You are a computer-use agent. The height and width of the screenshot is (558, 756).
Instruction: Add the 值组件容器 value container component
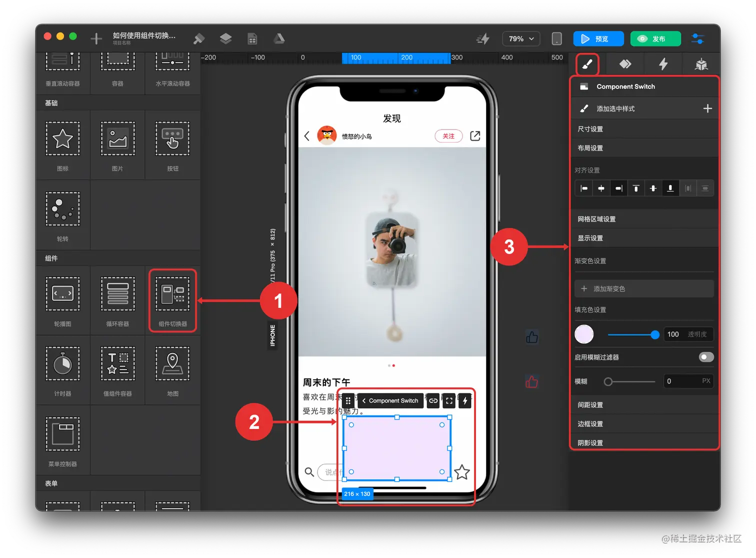pos(118,370)
